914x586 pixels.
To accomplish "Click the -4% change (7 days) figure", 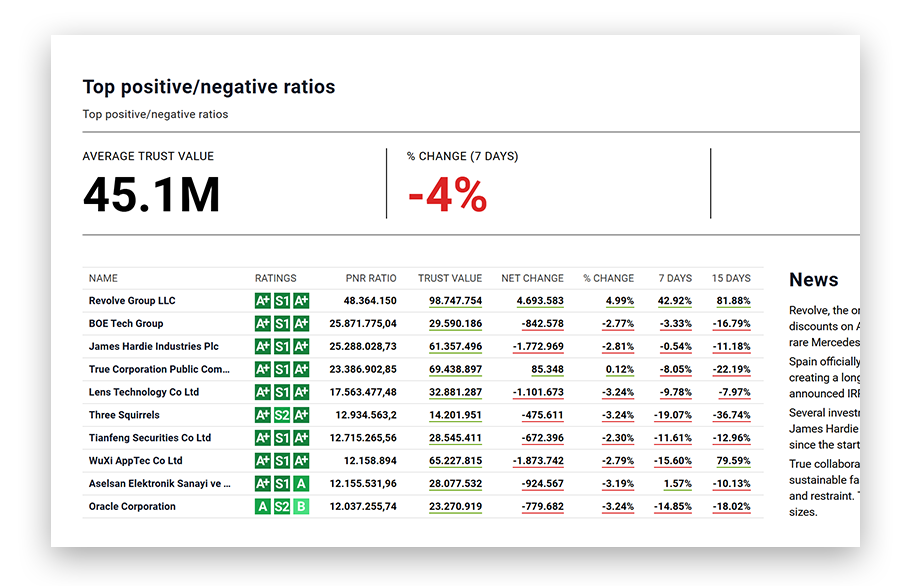I will [x=447, y=195].
